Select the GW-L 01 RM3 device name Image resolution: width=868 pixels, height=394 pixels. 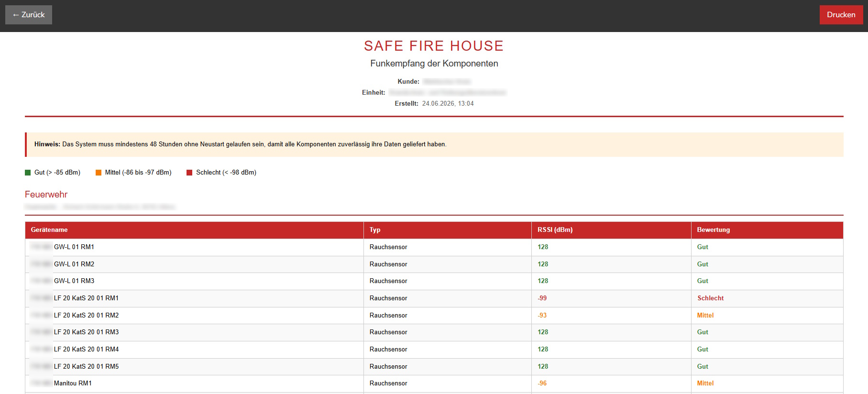click(x=74, y=281)
